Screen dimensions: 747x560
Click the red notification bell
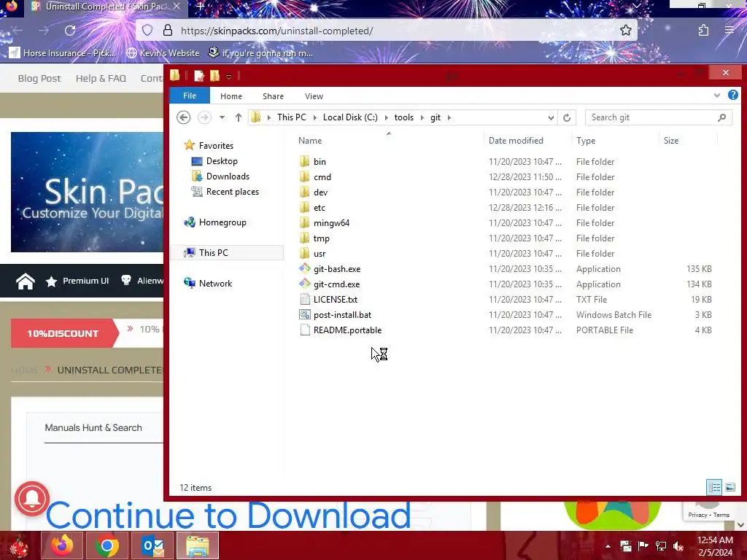tap(32, 499)
